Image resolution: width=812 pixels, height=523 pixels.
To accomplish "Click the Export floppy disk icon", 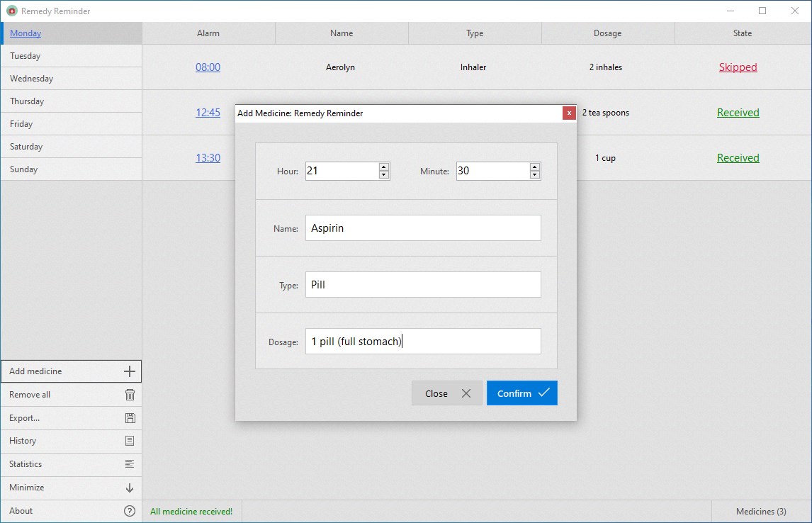I will coord(130,418).
